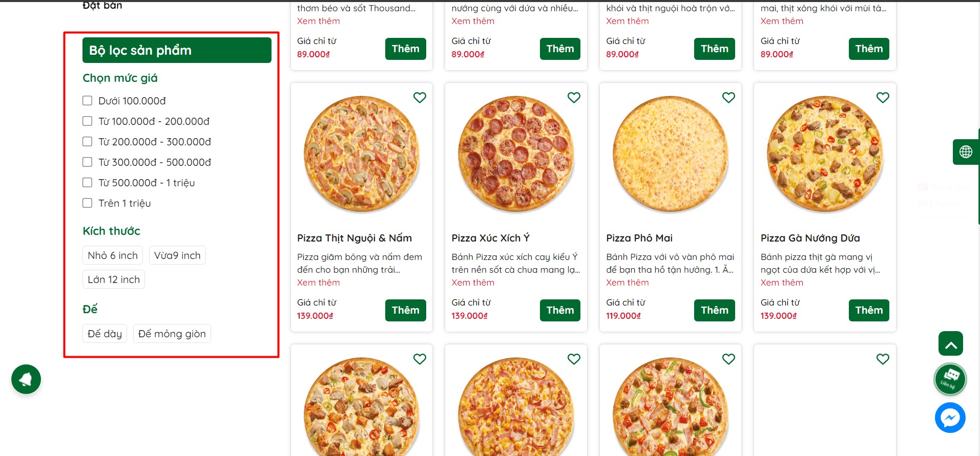
Task: Check the Dưới 100.000đ price filter
Action: pyautogui.click(x=88, y=101)
